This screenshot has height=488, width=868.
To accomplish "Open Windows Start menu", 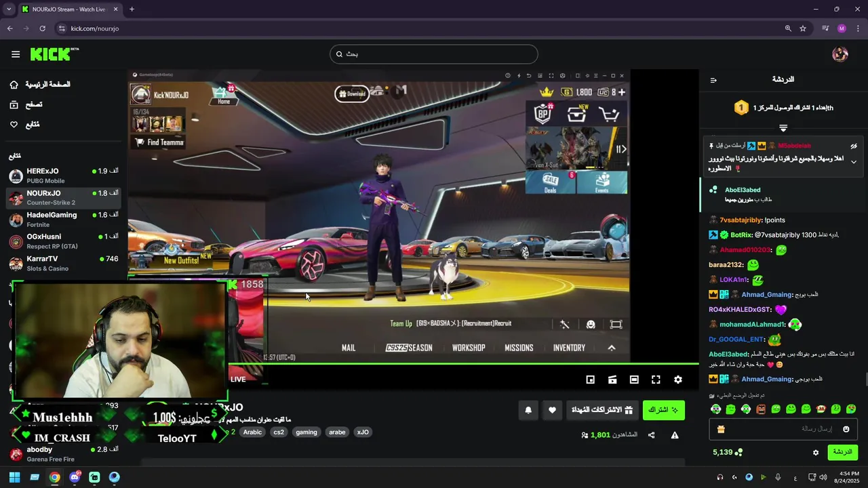I will pos(14,477).
